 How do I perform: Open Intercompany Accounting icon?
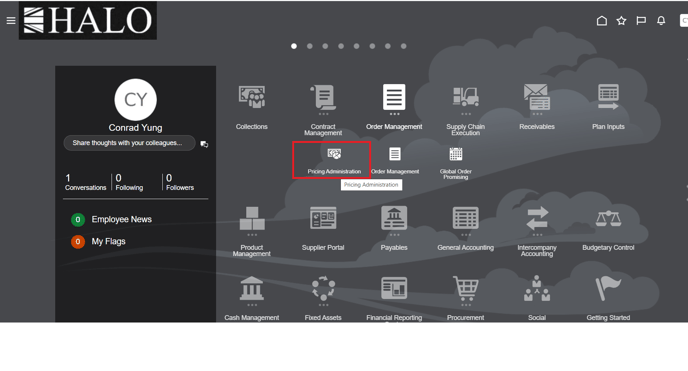tap(537, 218)
